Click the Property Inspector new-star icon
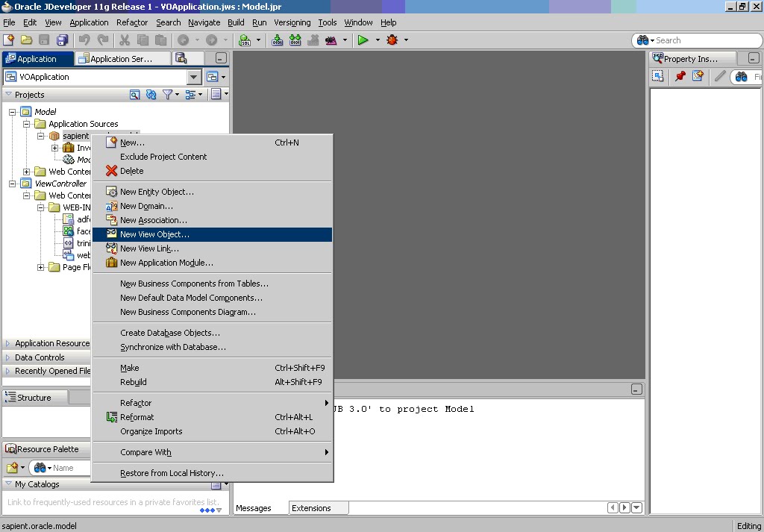 point(698,76)
